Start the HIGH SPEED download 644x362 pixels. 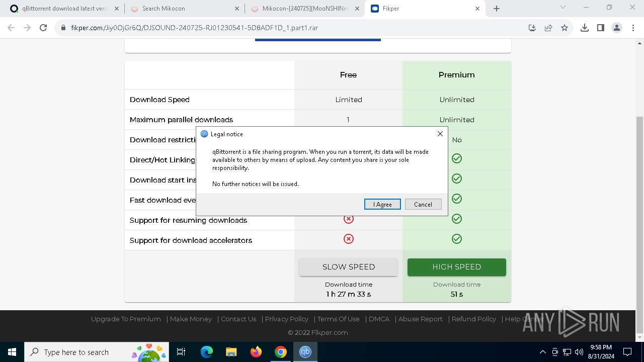tap(457, 267)
